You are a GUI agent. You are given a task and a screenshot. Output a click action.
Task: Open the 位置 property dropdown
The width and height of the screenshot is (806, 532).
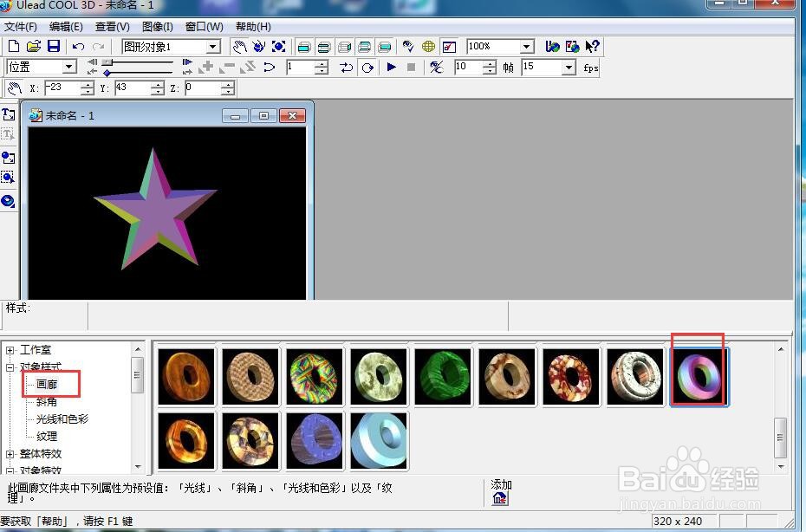[x=68, y=67]
